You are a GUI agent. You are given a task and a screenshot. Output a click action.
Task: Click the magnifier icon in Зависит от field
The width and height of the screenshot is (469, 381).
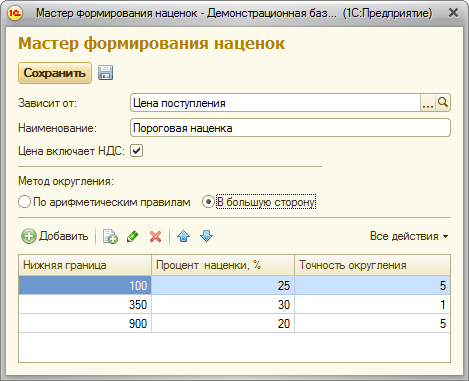tap(443, 103)
